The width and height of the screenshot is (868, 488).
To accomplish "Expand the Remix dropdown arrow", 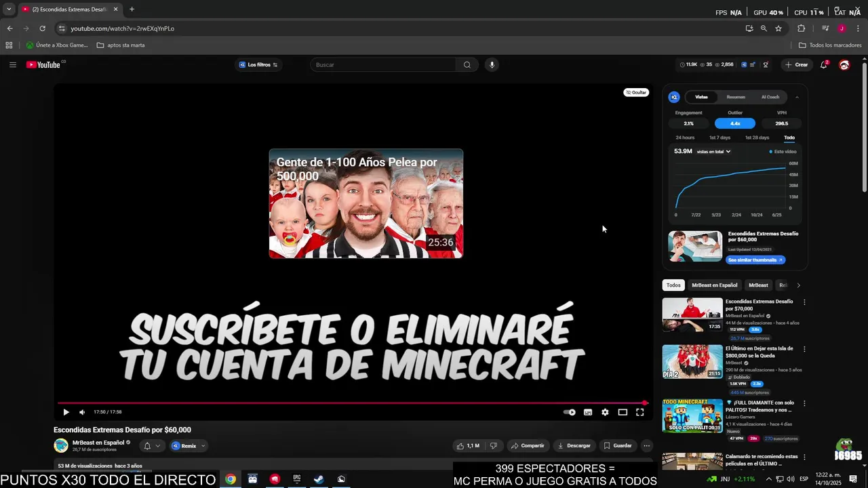I will pyautogui.click(x=203, y=446).
